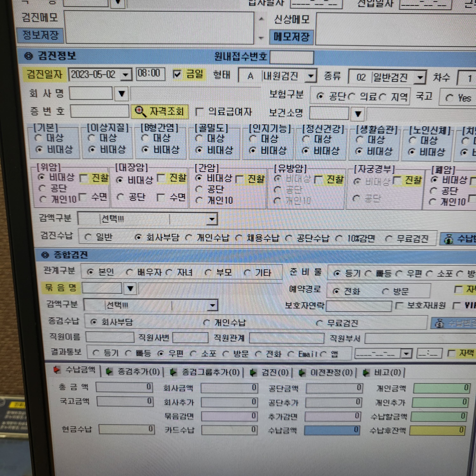Open the 수납금액 tab with red flag icon
Viewport: 476px width, 476px height.
(x=75, y=370)
